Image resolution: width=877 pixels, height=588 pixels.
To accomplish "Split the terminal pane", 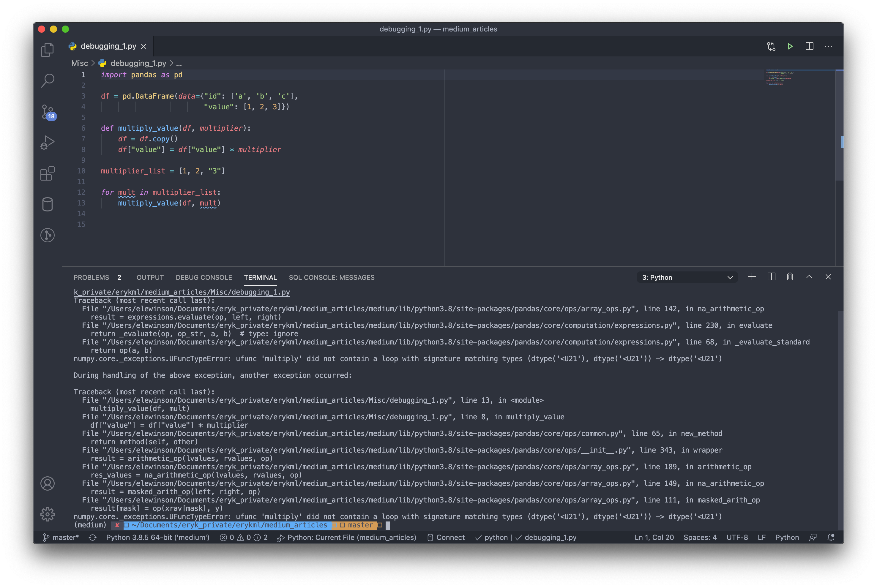I will 771,277.
